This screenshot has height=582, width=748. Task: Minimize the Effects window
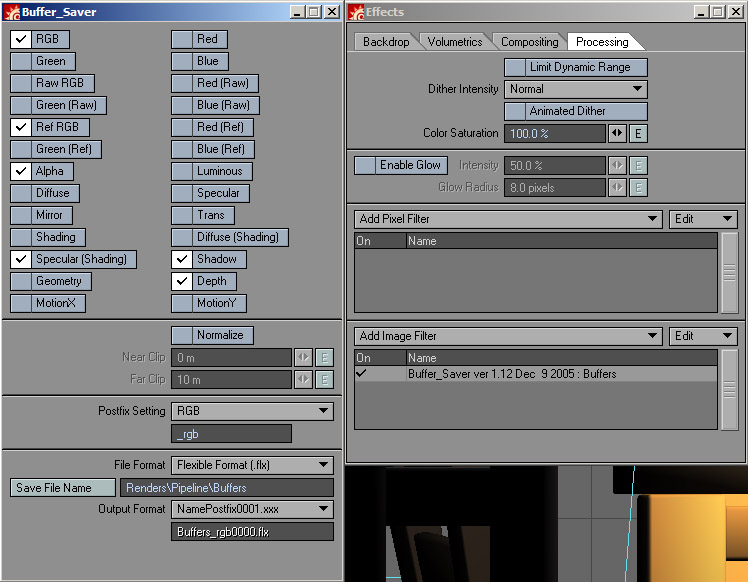(x=701, y=12)
